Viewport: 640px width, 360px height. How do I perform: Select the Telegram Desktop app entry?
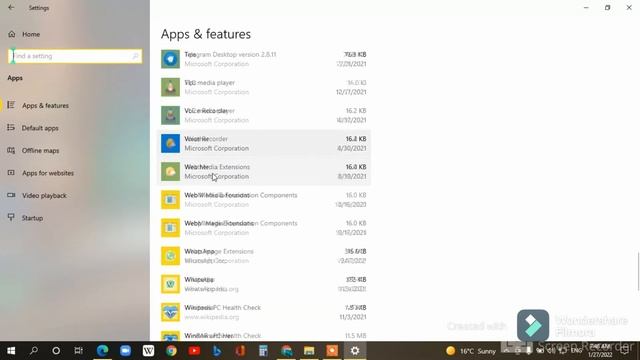264,59
